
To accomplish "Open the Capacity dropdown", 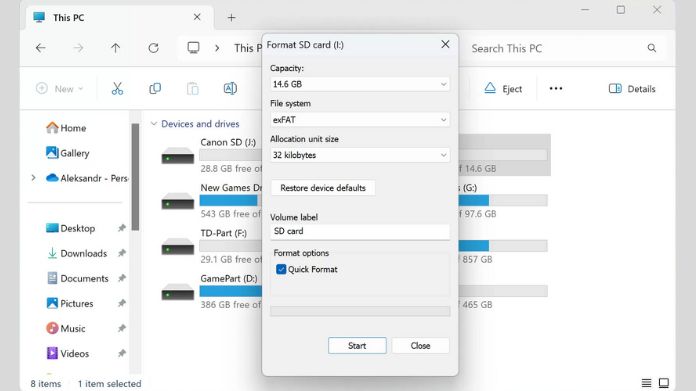I will (x=360, y=84).
